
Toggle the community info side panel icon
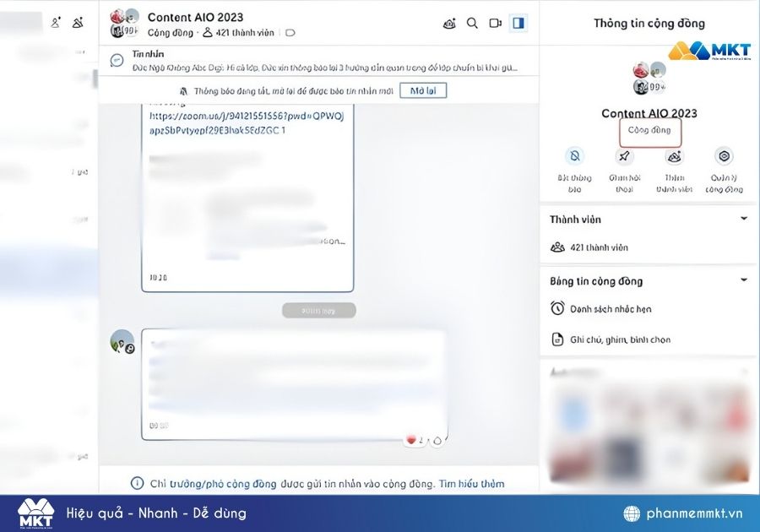tap(518, 23)
